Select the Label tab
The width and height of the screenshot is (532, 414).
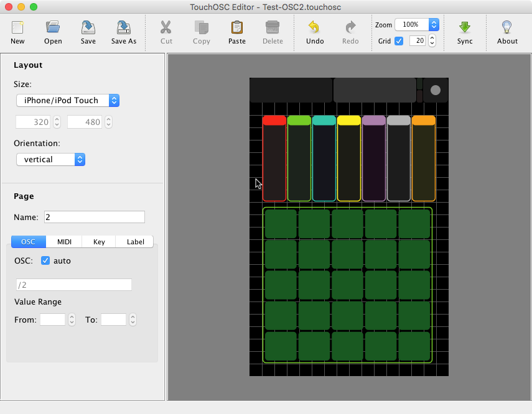click(135, 242)
